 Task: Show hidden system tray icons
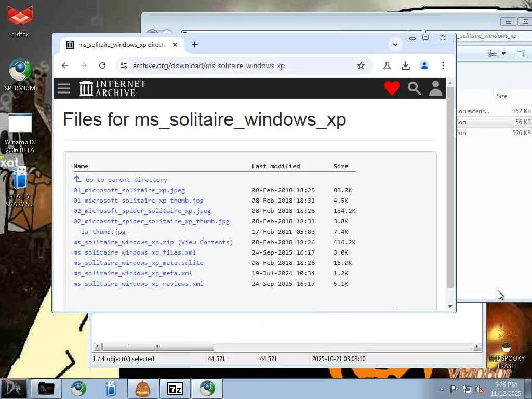click(442, 389)
